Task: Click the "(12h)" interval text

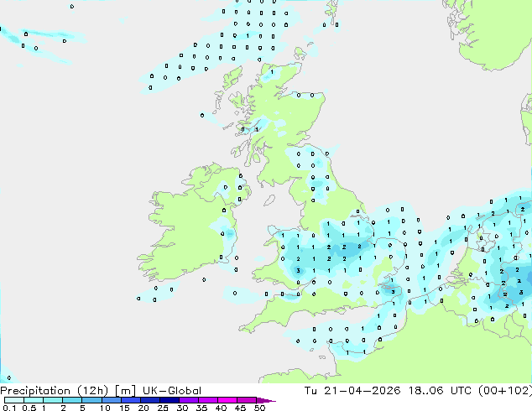Action: pyautogui.click(x=93, y=391)
